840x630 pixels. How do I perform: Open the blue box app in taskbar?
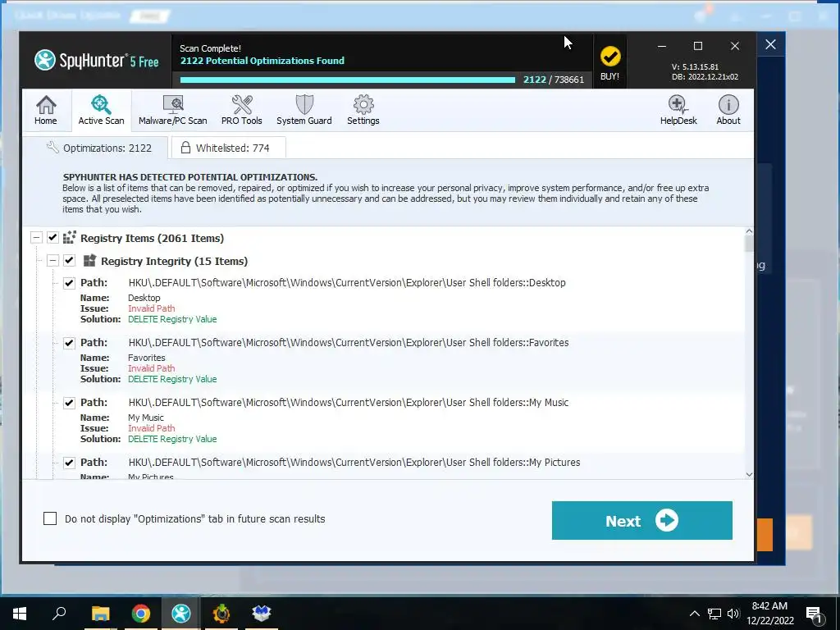[262, 613]
